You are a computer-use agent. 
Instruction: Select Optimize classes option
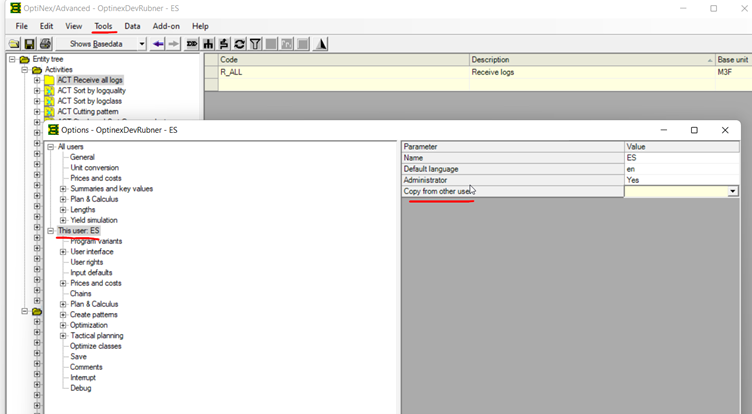(x=95, y=346)
